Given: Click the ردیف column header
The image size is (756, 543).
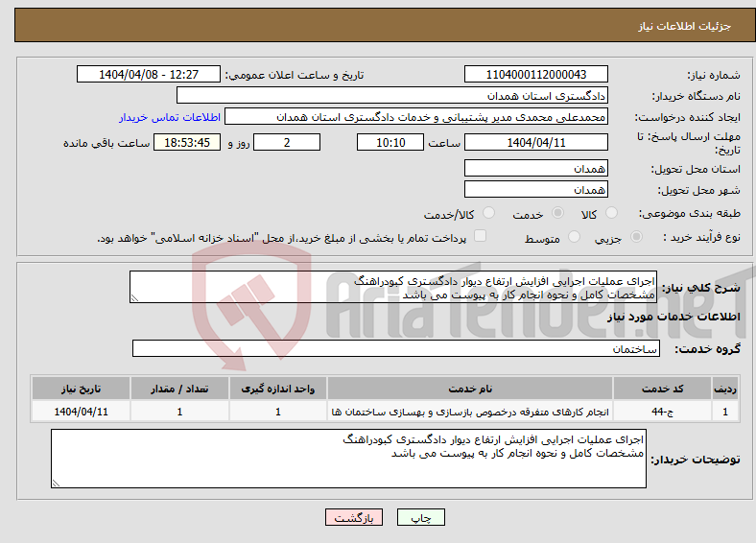Looking at the screenshot, I should click(725, 389).
